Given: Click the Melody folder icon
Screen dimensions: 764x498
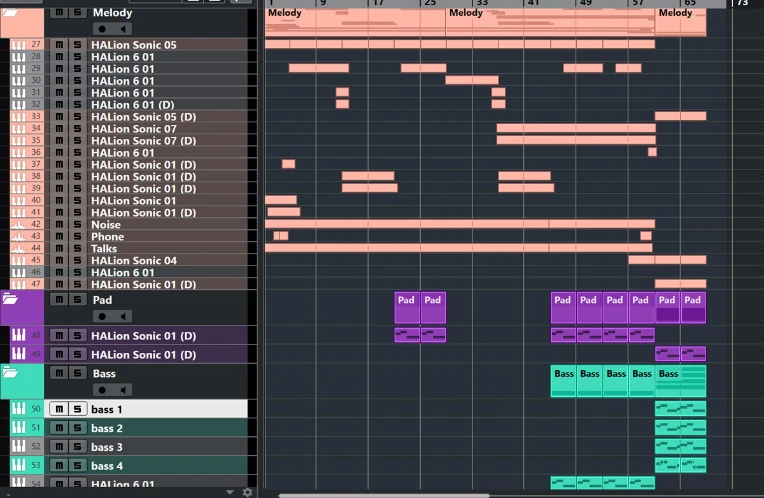Looking at the screenshot, I should tap(11, 14).
